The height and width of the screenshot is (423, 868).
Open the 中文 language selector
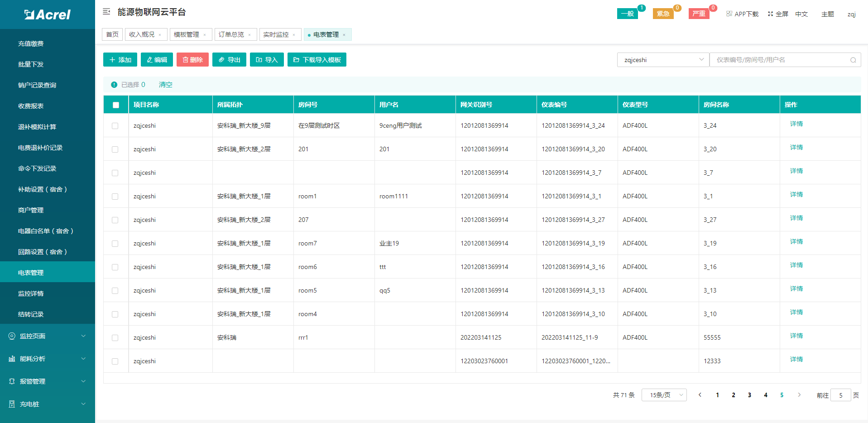801,14
